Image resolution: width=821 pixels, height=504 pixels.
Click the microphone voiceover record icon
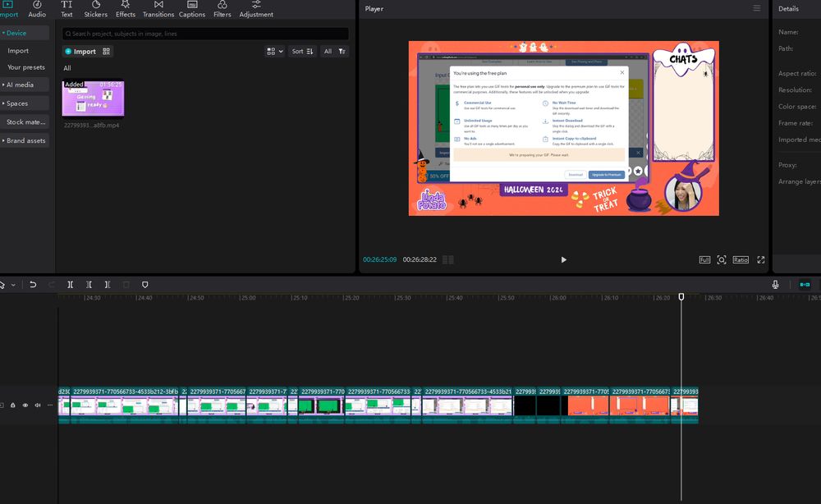pyautogui.click(x=775, y=285)
